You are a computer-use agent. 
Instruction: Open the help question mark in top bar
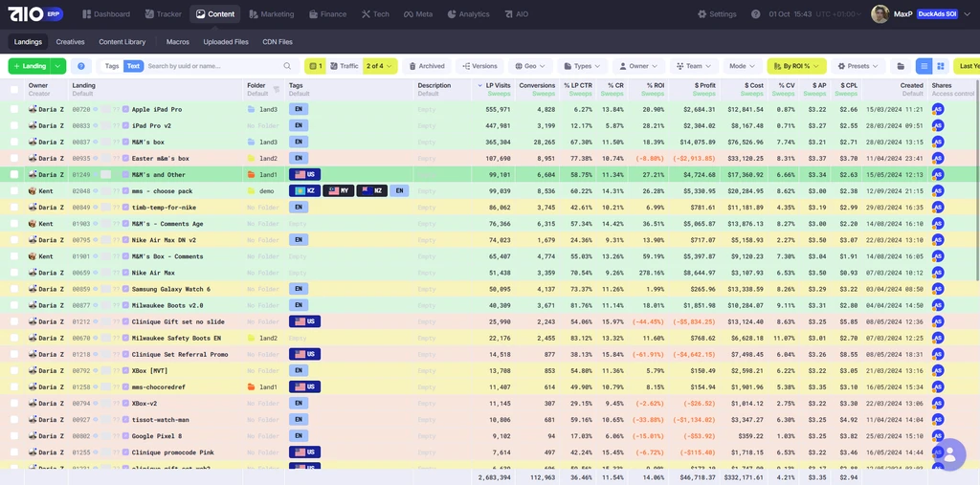click(x=756, y=13)
